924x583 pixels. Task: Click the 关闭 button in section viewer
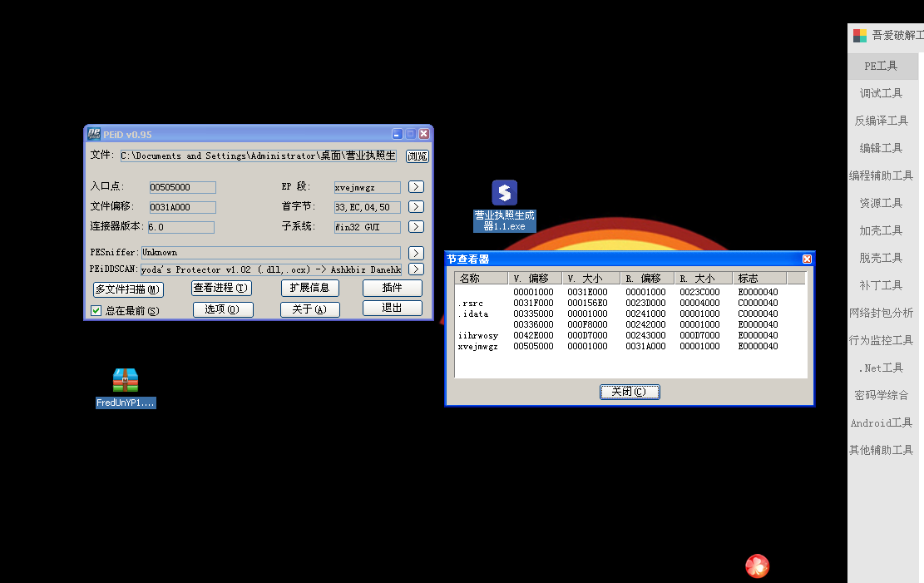tap(630, 392)
